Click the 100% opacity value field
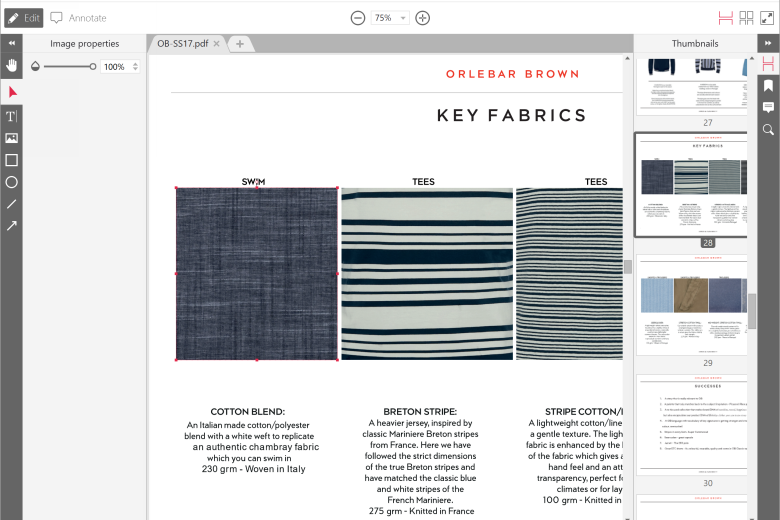 tap(114, 67)
